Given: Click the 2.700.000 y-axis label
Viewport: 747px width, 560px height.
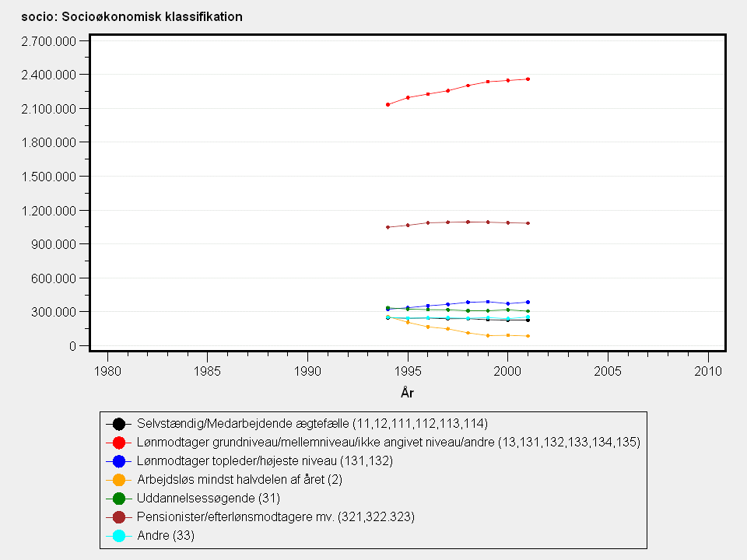Looking at the screenshot, I should [x=44, y=40].
